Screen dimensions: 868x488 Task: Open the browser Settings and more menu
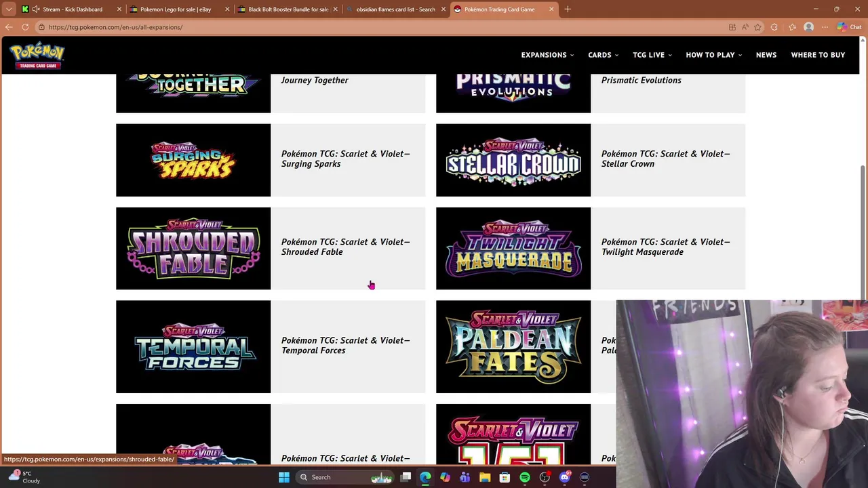[x=825, y=27]
